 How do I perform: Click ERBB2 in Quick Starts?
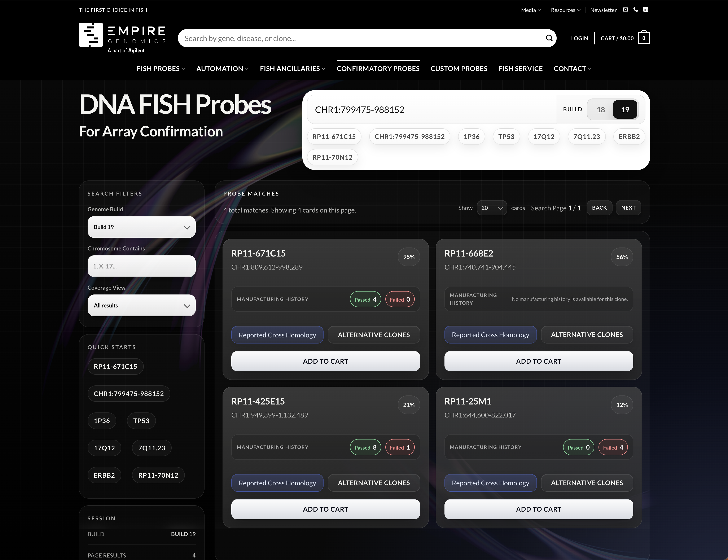tap(104, 475)
